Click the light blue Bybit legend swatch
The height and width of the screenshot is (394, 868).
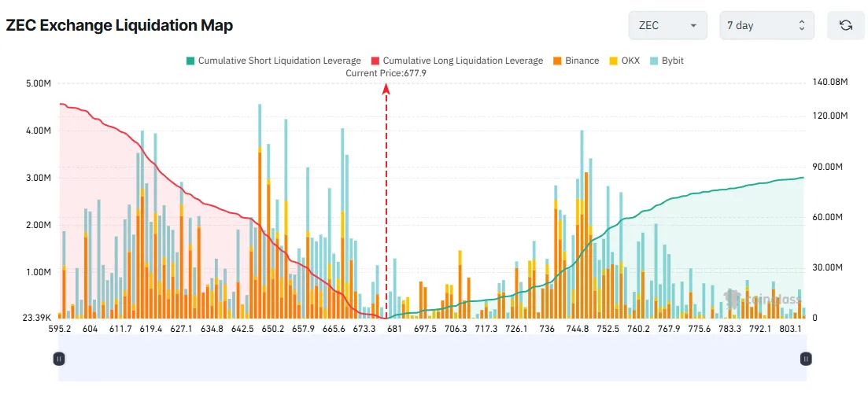(x=653, y=61)
